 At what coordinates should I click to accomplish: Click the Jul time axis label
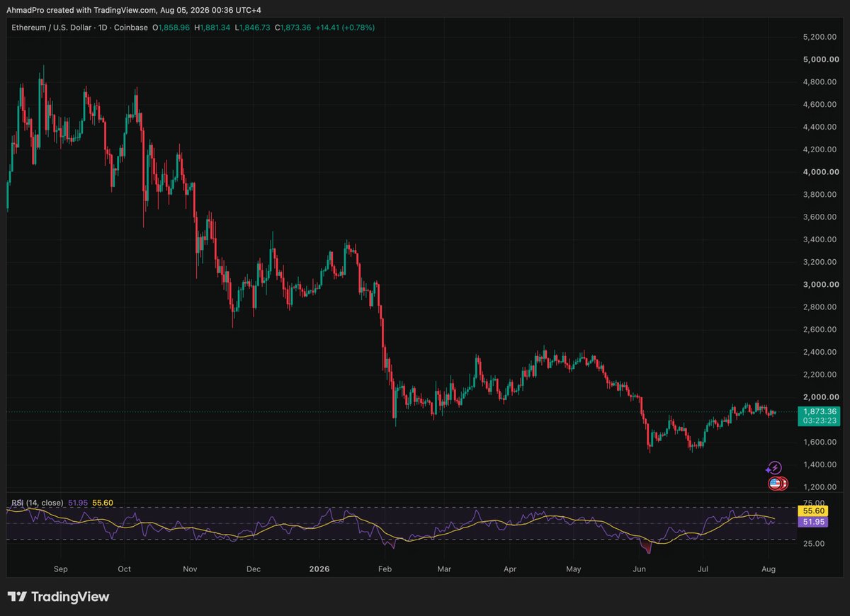[x=703, y=569]
